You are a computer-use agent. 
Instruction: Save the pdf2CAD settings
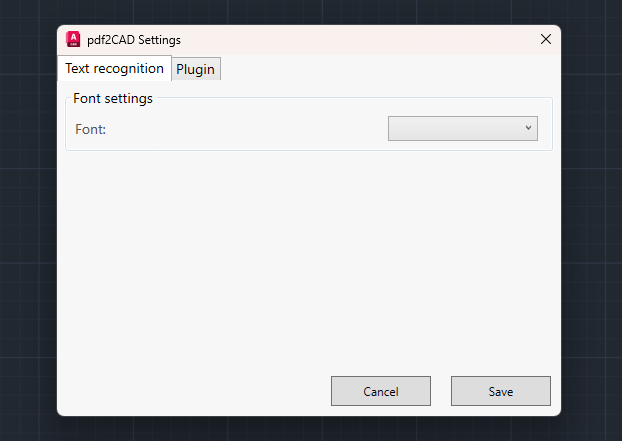point(500,391)
